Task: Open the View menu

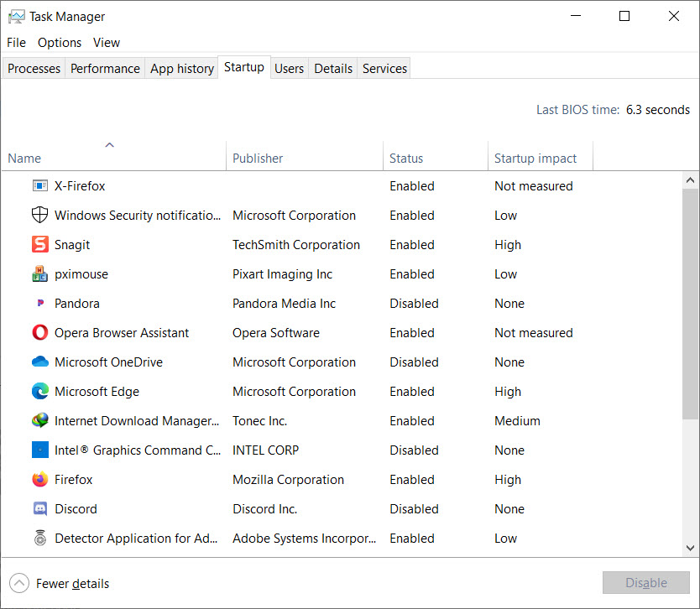Action: pyautogui.click(x=107, y=43)
